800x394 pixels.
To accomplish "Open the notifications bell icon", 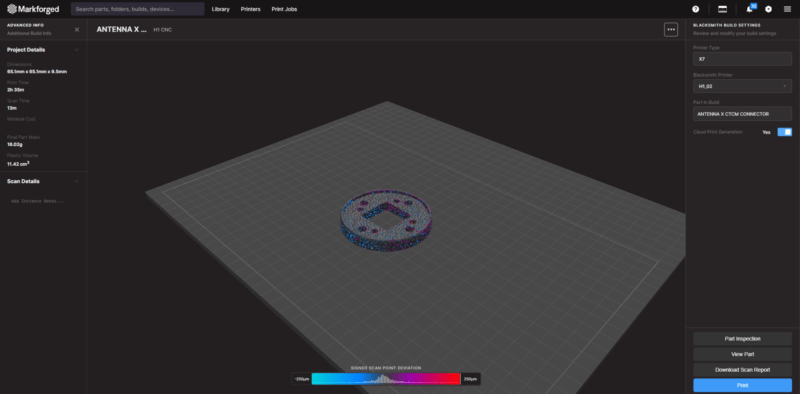I will [x=749, y=9].
